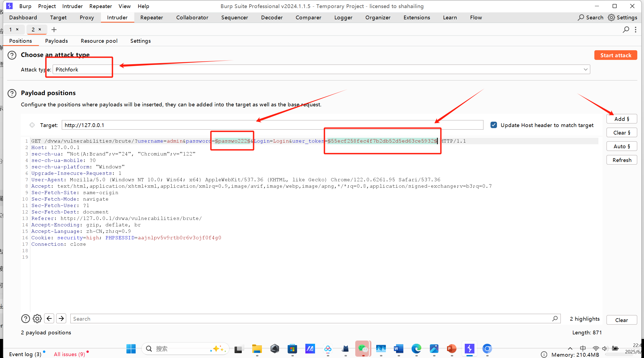Go to next search match arrow
Image resolution: width=644 pixels, height=358 pixels.
(61, 319)
